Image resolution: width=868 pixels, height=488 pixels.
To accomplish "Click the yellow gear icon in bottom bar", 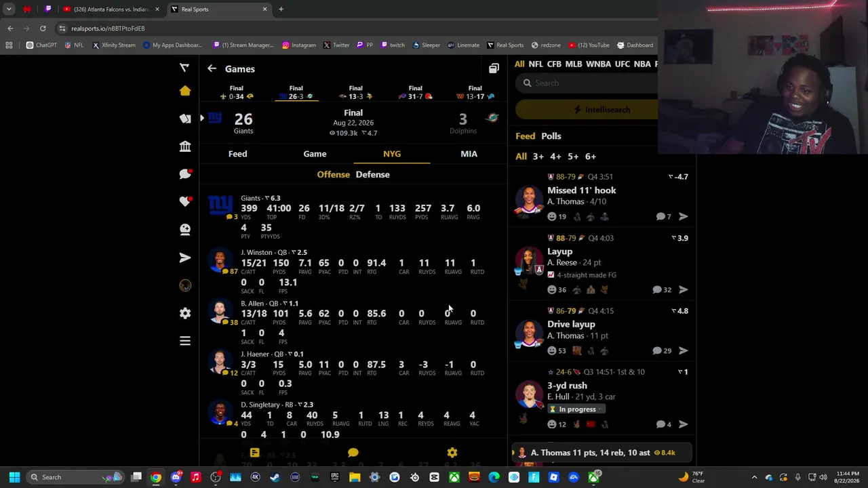I will [x=452, y=452].
